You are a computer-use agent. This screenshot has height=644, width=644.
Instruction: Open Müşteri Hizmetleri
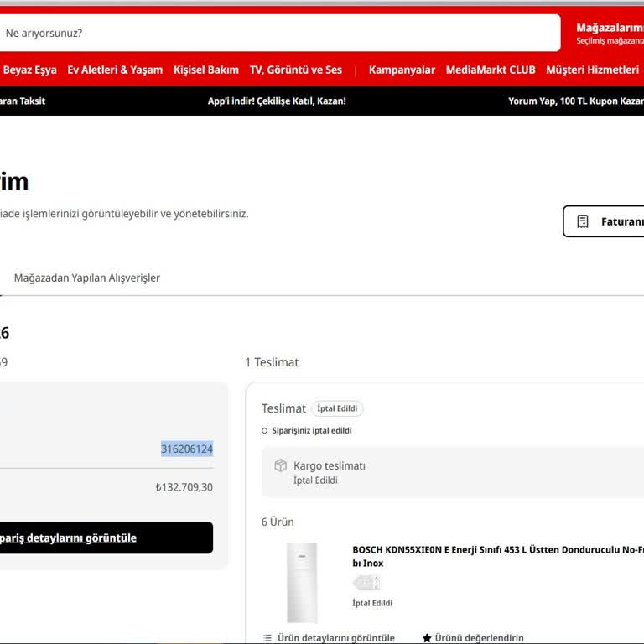(x=593, y=70)
